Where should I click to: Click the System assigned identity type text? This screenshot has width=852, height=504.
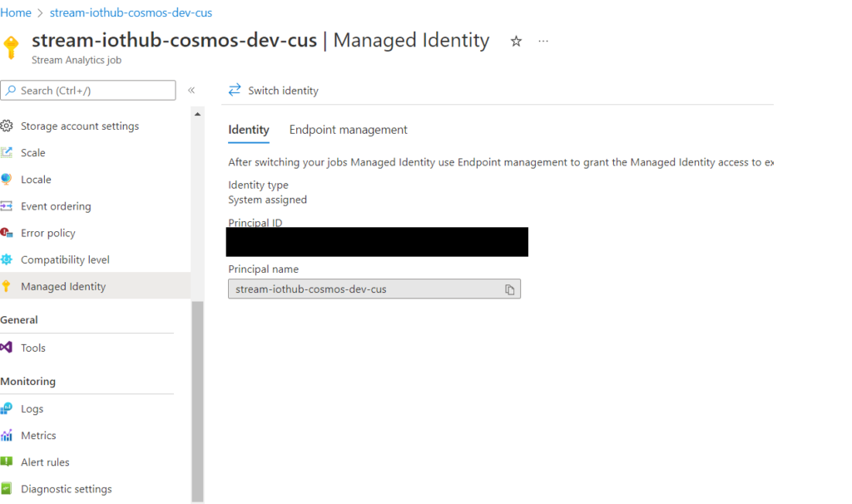[x=267, y=200]
